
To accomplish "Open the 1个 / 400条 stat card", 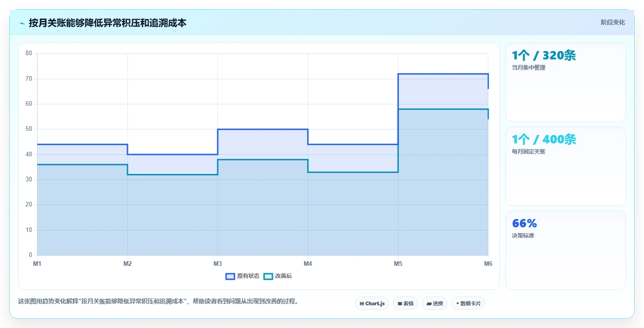I will coord(565,166).
